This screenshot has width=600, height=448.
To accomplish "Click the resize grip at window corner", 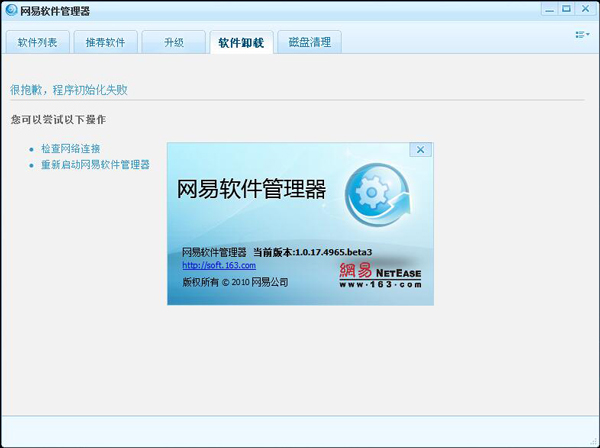I will click(594, 442).
